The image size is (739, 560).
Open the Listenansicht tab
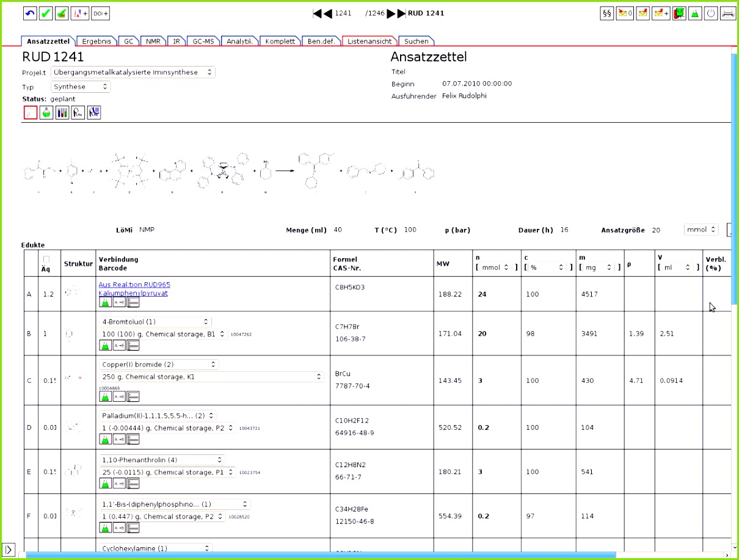(369, 41)
